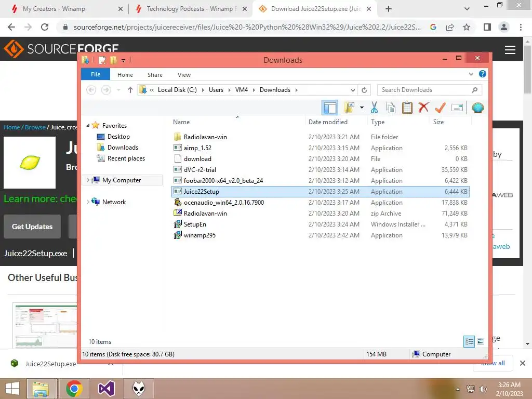Click the Users breadcrumb segment

click(216, 90)
